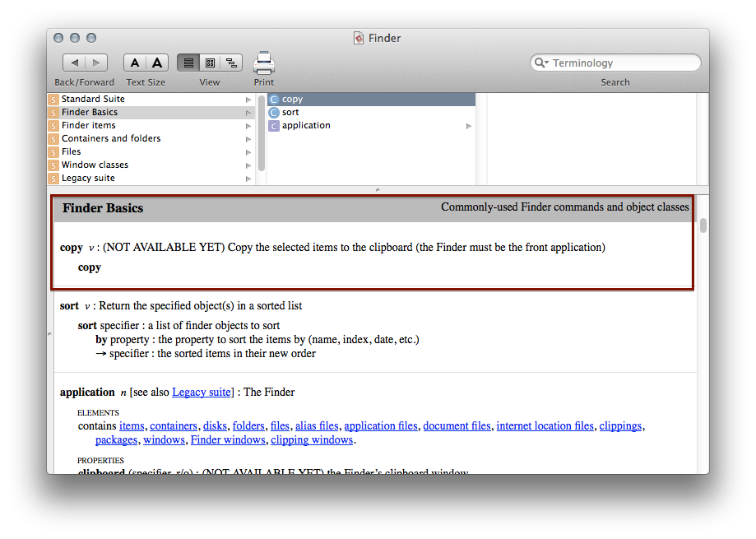Follow the disks element link

click(x=215, y=425)
